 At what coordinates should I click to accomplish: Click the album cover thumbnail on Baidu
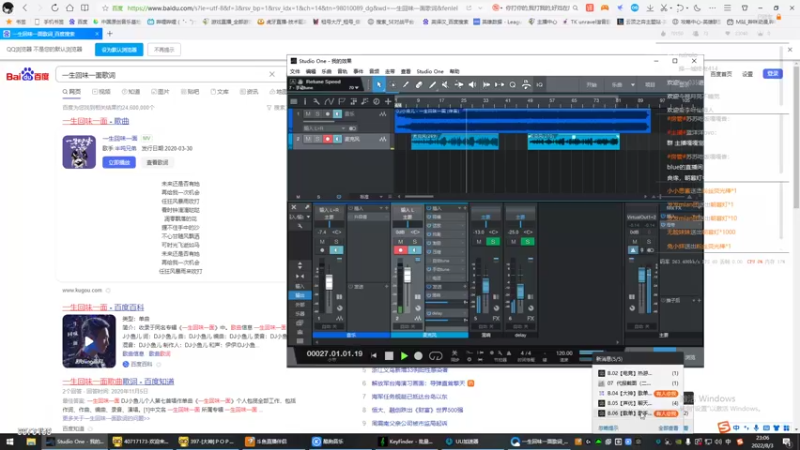point(79,152)
